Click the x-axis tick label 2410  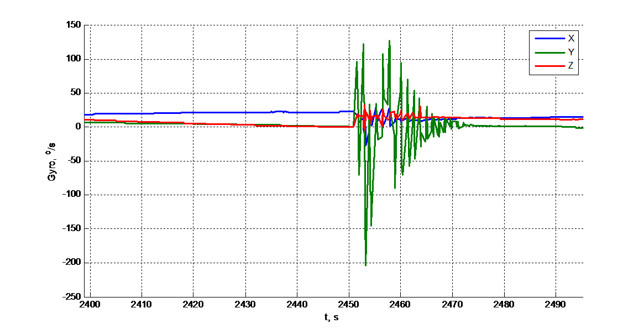pos(142,305)
